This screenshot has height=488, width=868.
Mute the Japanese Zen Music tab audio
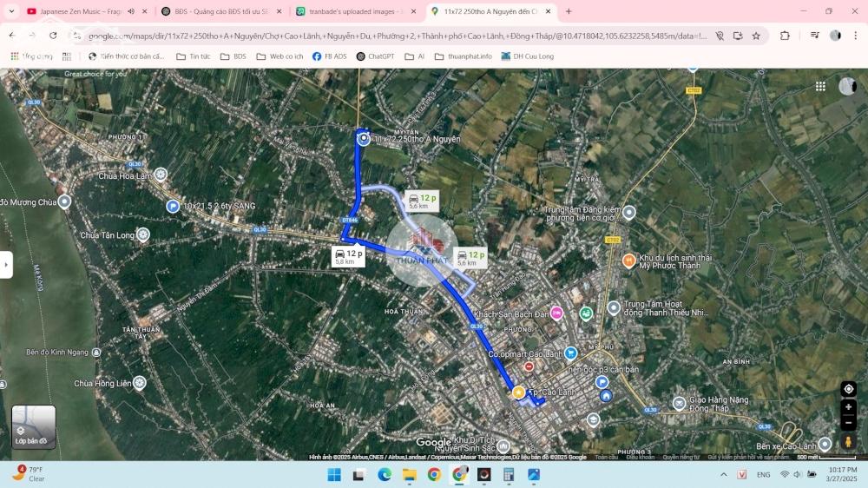[131, 11]
